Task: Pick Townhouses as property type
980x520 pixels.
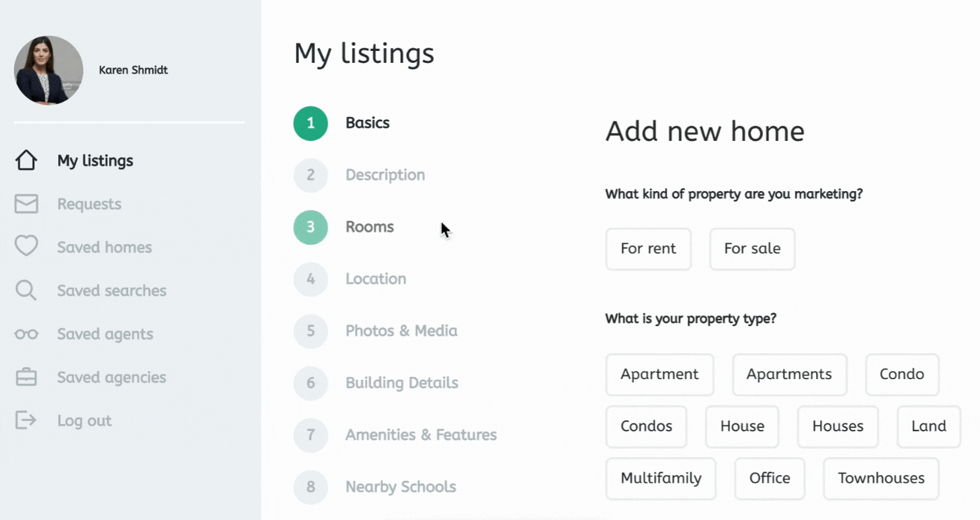Action: tap(881, 478)
